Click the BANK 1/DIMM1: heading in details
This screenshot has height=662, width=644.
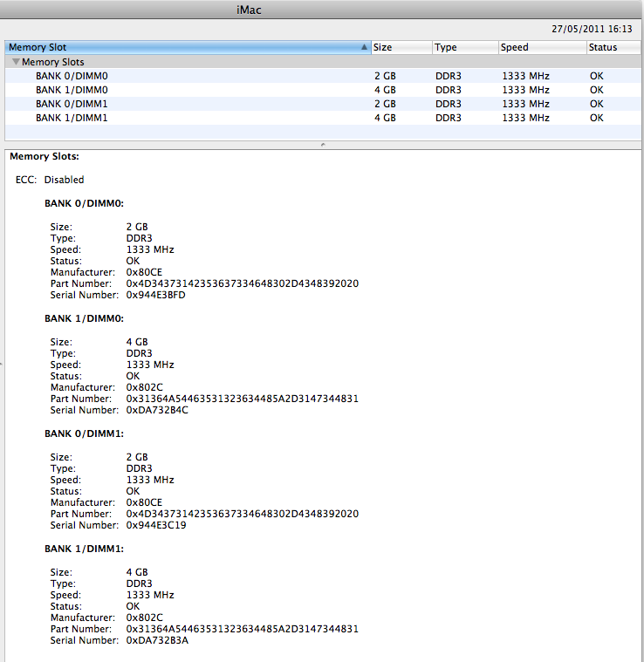[84, 549]
